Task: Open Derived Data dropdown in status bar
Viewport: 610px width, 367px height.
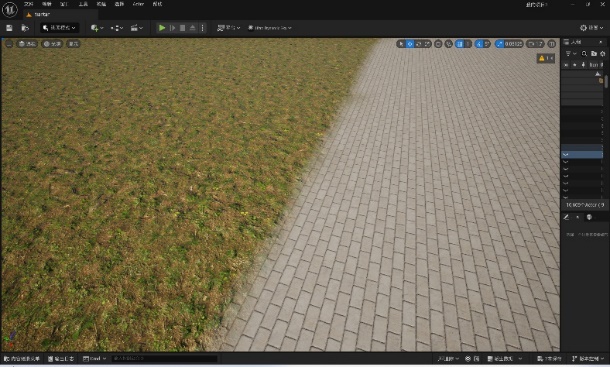Action: 505,359
